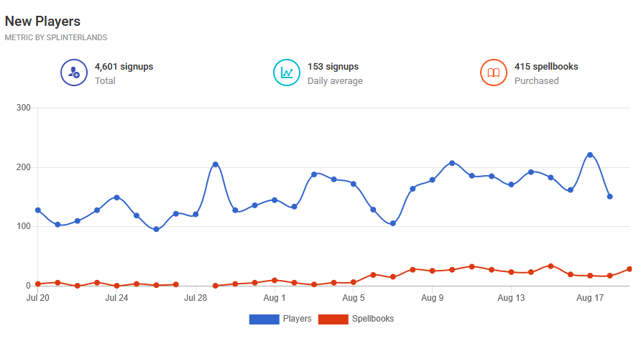Select the final Spellbooks data point
Image resolution: width=644 pixels, height=341 pixels.
point(630,269)
